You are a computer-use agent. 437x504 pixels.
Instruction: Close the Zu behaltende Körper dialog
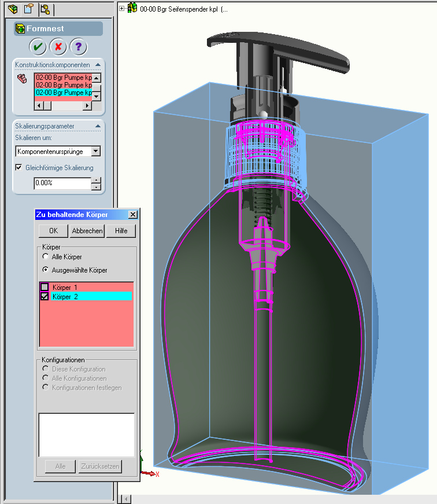132,215
